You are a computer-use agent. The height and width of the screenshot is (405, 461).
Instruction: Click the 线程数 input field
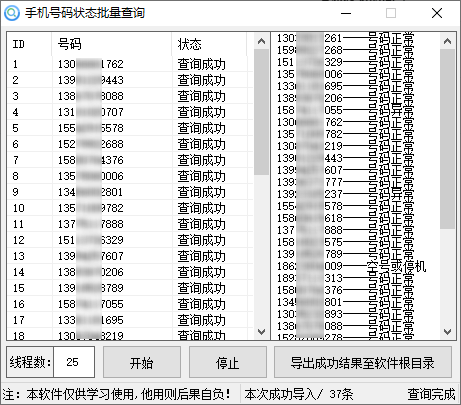tap(74, 362)
